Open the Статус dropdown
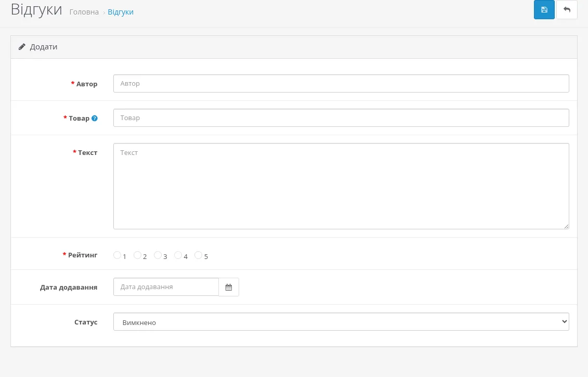Image resolution: width=588 pixels, height=377 pixels. coord(341,322)
